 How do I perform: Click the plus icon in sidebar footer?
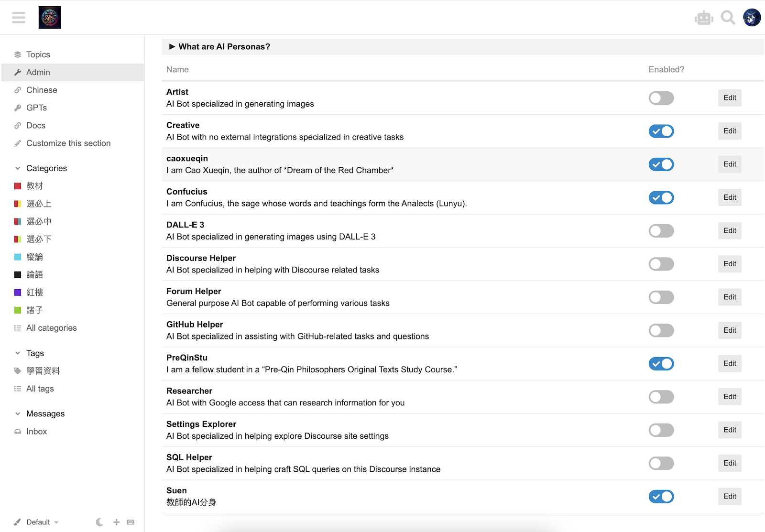coord(116,522)
